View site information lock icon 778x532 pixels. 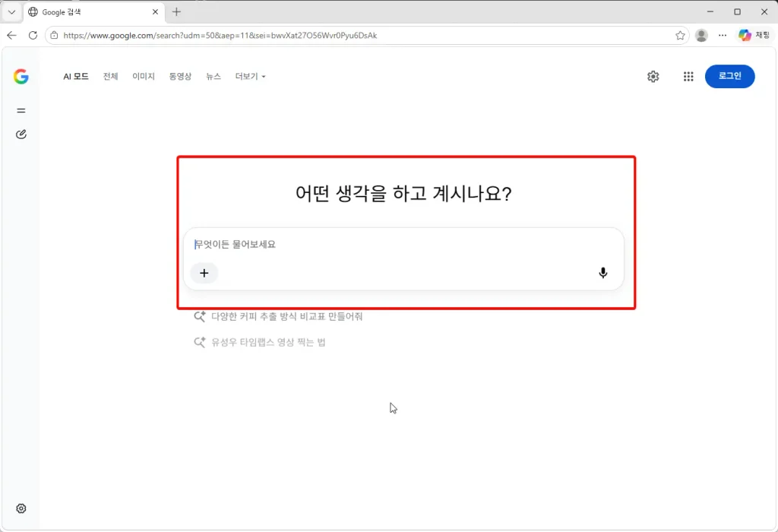(x=54, y=35)
